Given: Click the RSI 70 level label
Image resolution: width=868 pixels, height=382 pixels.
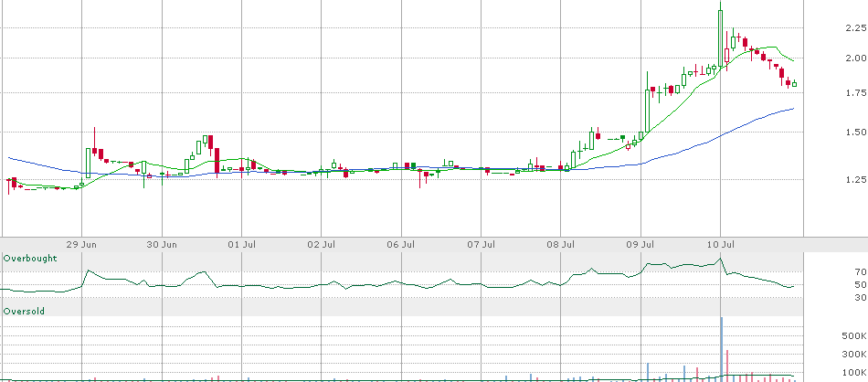Looking at the screenshot, I should pos(860,271).
